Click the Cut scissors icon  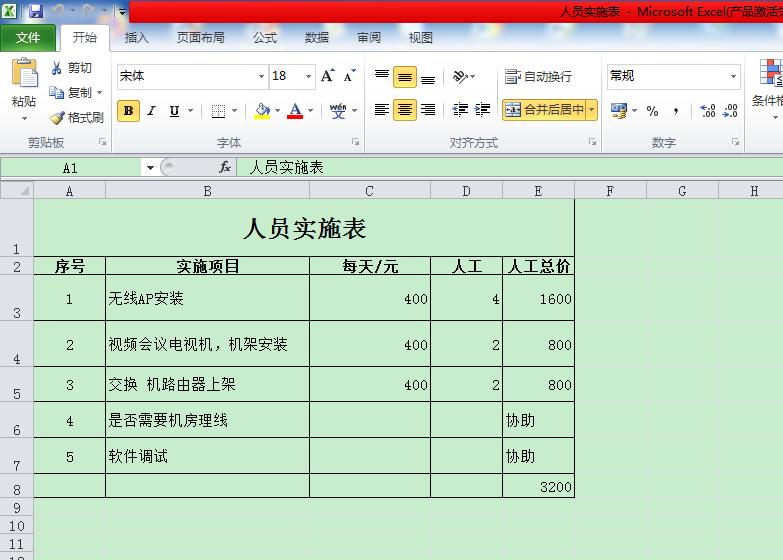[x=56, y=67]
